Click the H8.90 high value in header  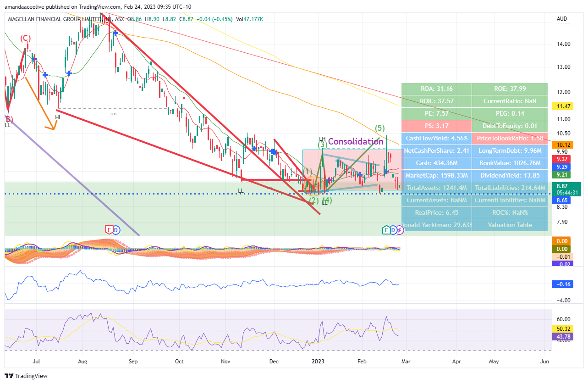(153, 19)
